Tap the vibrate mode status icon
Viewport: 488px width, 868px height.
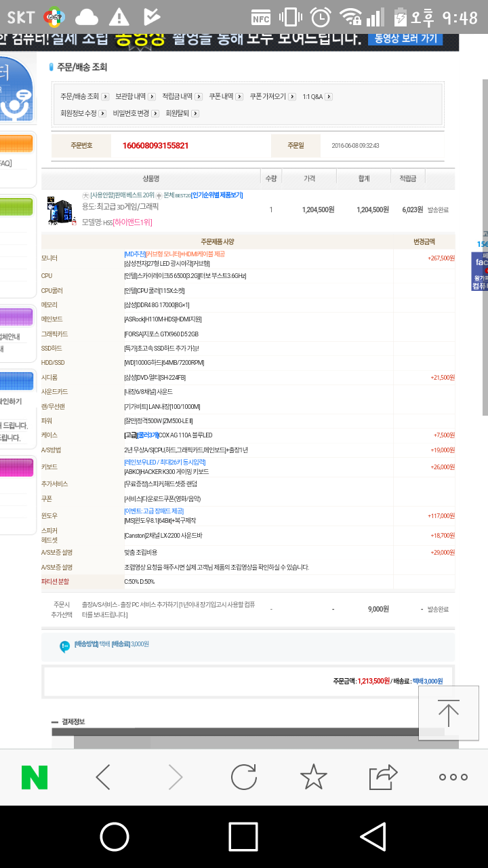291,17
